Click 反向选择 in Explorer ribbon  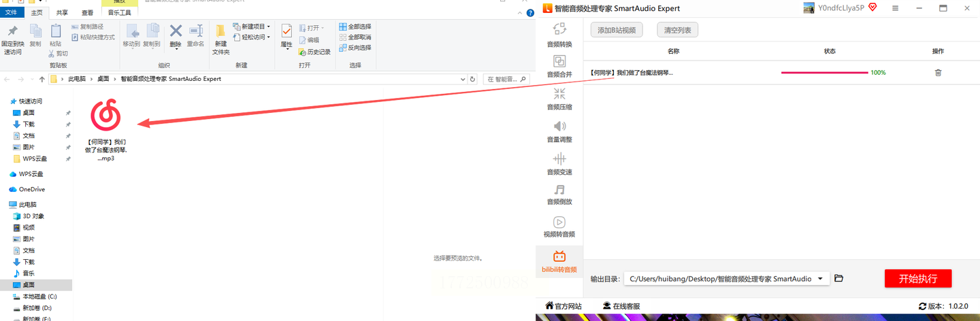(x=355, y=48)
